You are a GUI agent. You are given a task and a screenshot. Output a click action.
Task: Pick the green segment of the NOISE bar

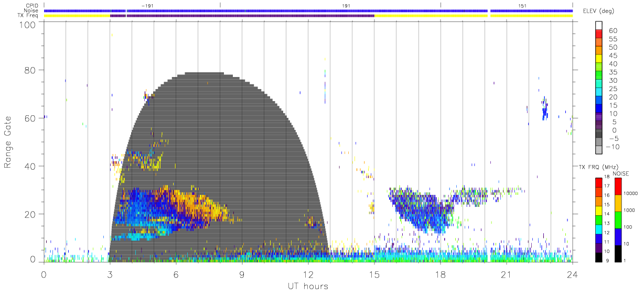618,220
